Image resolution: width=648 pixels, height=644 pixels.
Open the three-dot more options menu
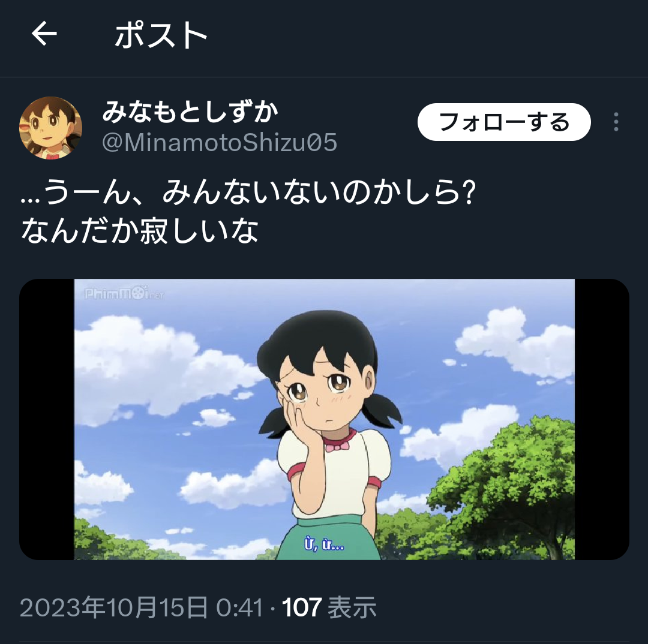click(616, 122)
